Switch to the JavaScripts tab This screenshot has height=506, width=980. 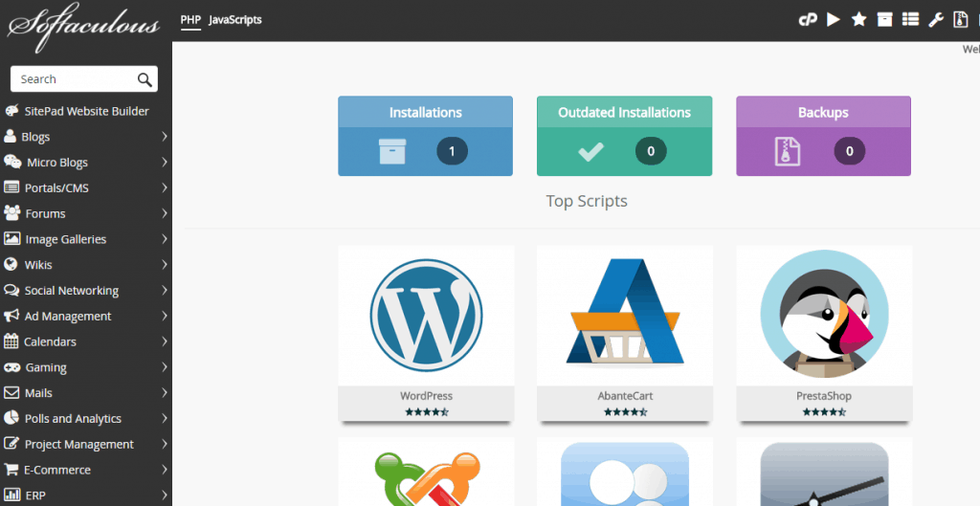(234, 19)
